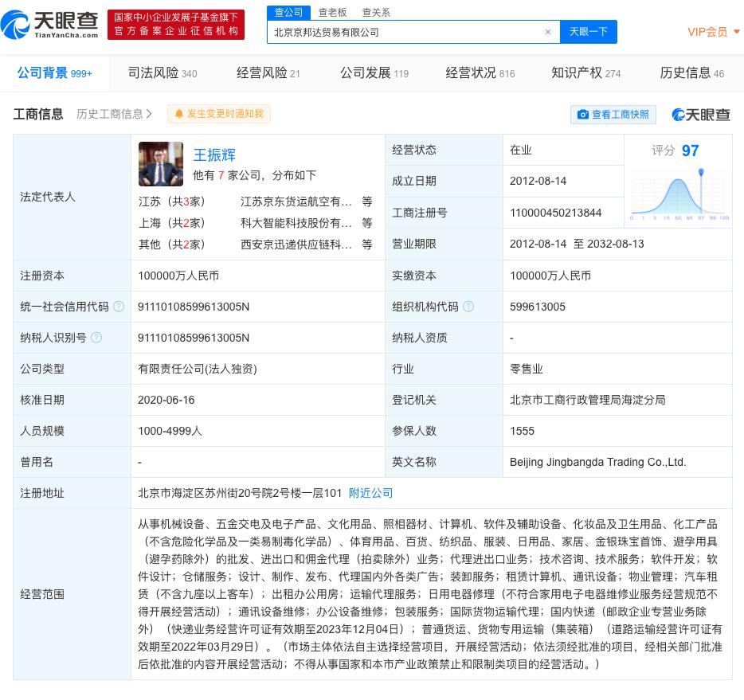744x700 pixels.
Task: Open the 司法风险 section tab
Action: coord(162,73)
